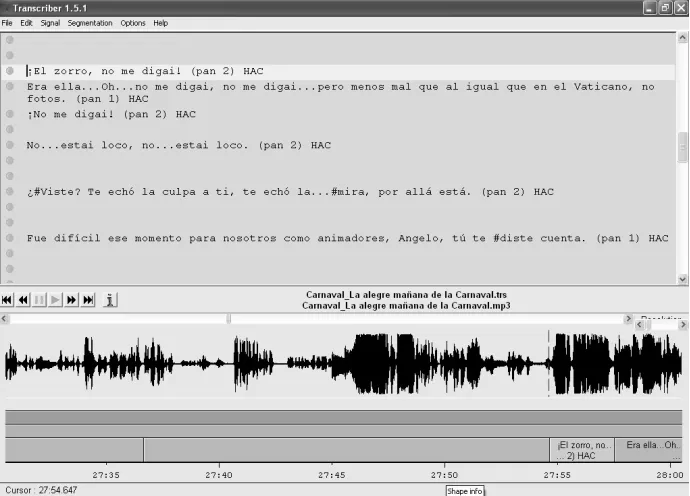Click the "Fue difícil ese momento" transcription line
Image resolution: width=690 pixels, height=496 pixels.
click(x=348, y=238)
